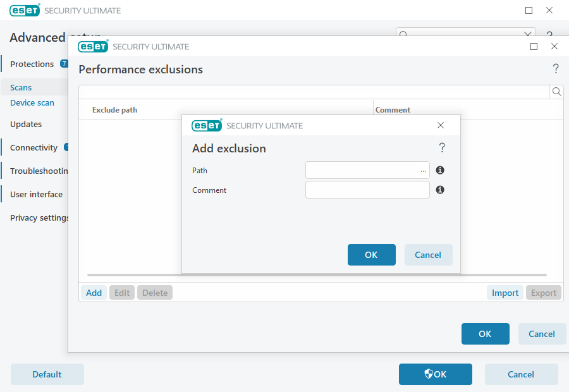Click inside the Comment input field
569x392 pixels.
pyautogui.click(x=367, y=190)
